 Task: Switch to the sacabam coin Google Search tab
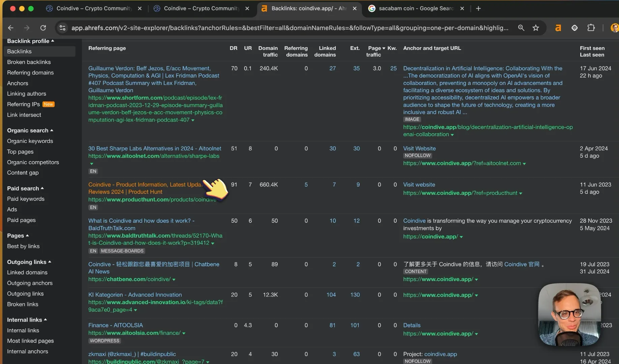(416, 8)
